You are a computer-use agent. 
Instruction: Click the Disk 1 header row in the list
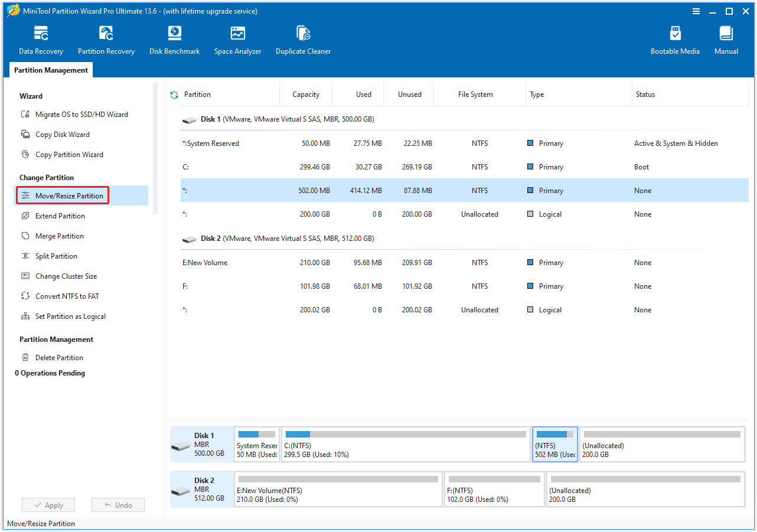(464, 119)
